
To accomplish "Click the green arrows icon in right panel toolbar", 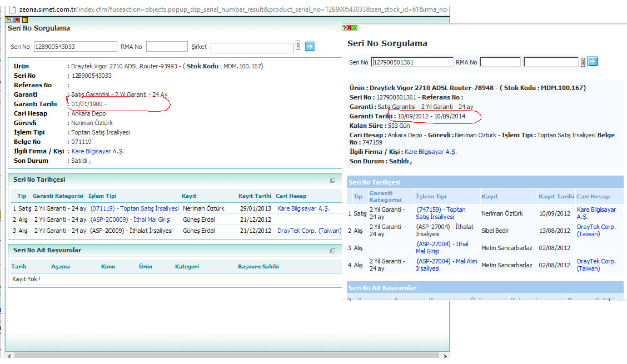I will [x=355, y=28].
